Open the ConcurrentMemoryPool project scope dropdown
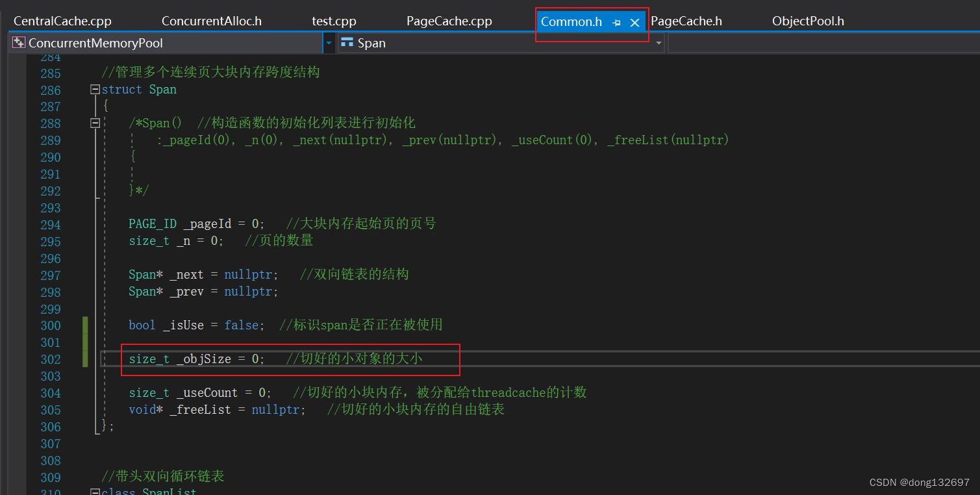 click(x=329, y=44)
